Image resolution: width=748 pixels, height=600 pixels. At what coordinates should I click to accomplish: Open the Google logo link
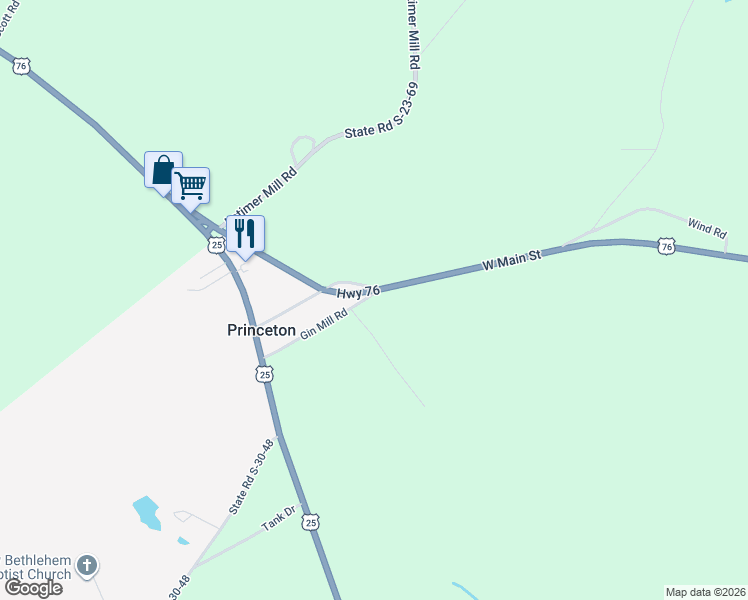coord(33,588)
